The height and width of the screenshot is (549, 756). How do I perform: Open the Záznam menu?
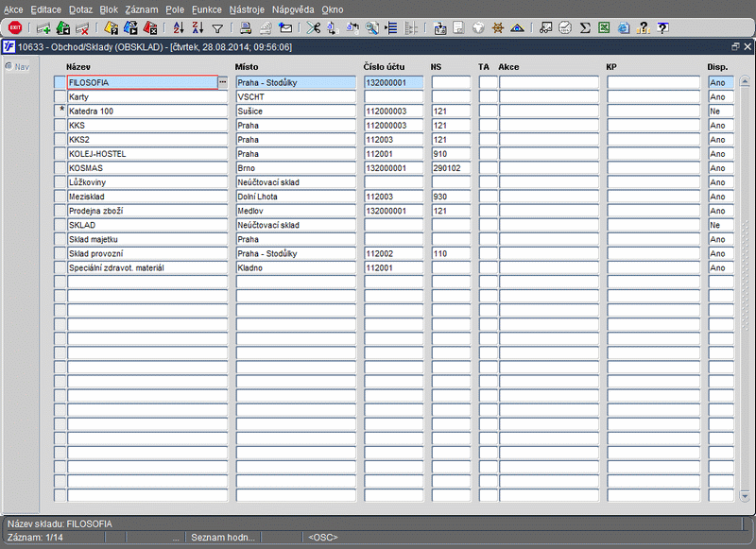click(x=141, y=9)
